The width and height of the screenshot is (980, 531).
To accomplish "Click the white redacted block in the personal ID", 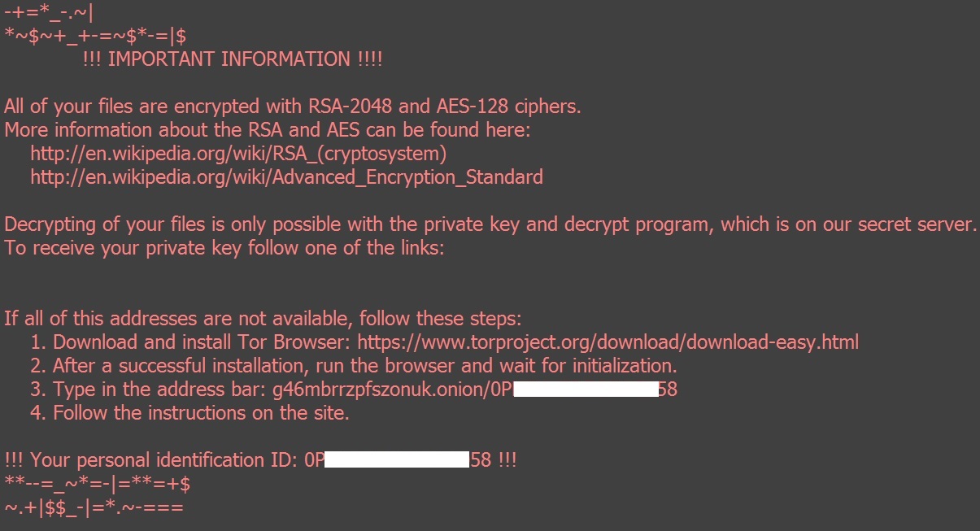I will pyautogui.click(x=397, y=460).
